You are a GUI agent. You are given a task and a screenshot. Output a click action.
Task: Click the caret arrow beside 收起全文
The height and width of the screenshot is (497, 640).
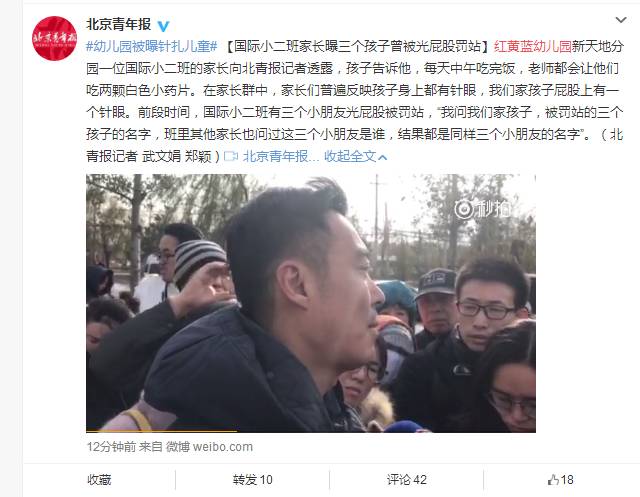pyautogui.click(x=382, y=157)
